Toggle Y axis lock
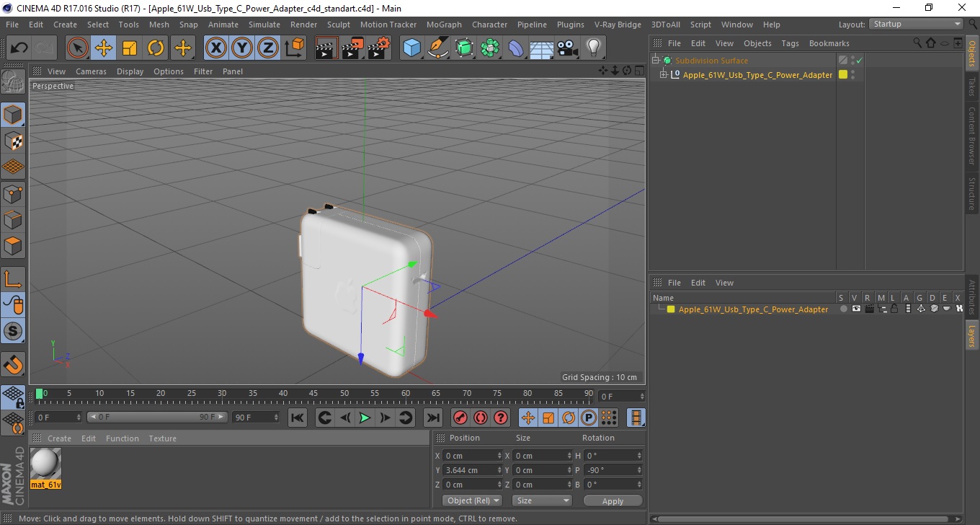Viewport: 980px width, 525px height. [242, 48]
